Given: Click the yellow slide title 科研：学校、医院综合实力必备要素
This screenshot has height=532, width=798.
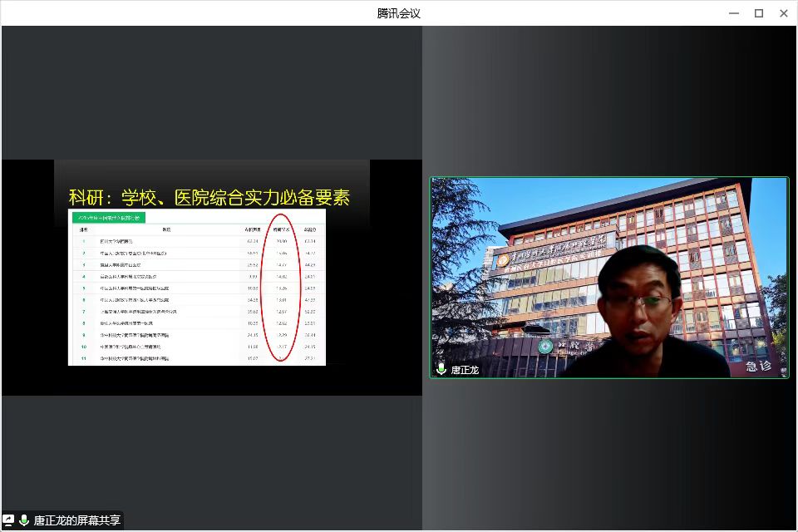Looking at the screenshot, I should [x=209, y=198].
